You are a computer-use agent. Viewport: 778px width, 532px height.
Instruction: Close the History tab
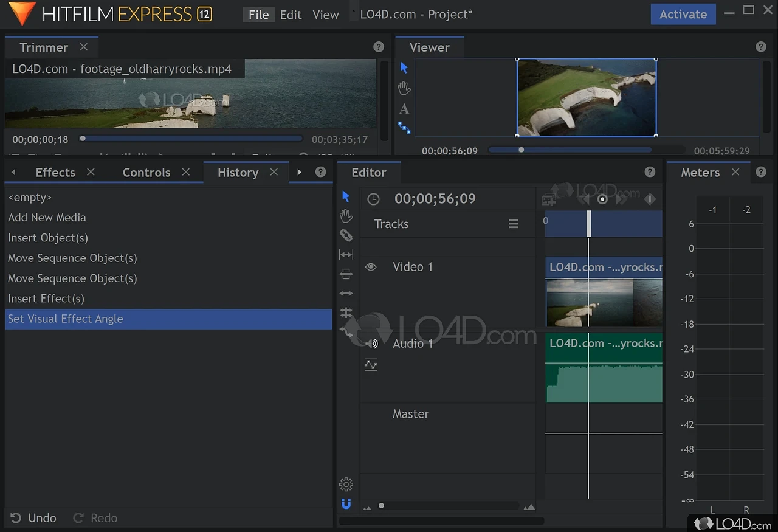274,172
